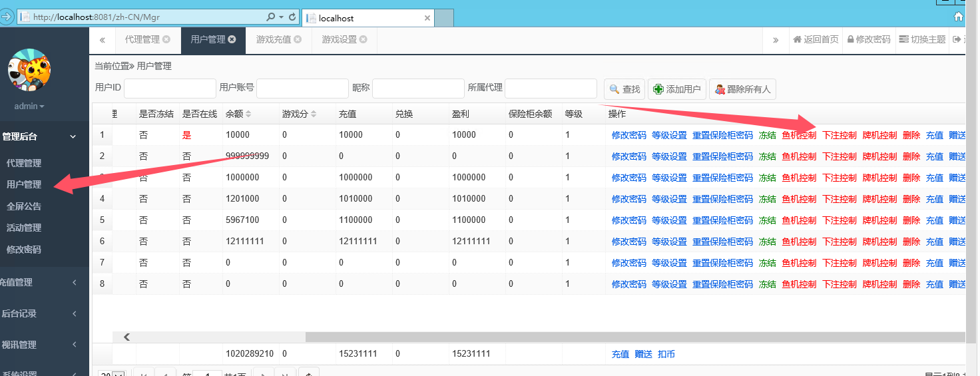This screenshot has width=980, height=376.
Task: Click the address bar search magnifier icon
Action: tap(270, 17)
